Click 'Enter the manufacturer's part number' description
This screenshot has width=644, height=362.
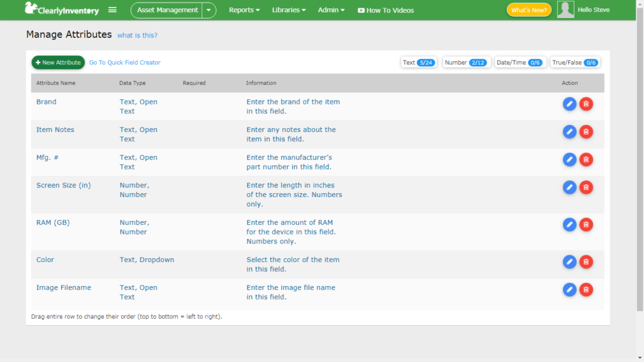pyautogui.click(x=289, y=162)
